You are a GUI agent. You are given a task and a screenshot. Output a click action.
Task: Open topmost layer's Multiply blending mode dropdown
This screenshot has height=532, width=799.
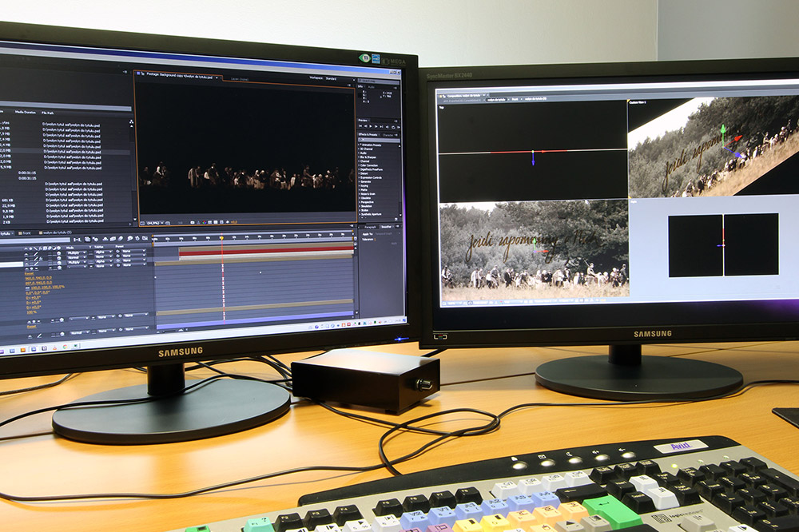point(76,252)
